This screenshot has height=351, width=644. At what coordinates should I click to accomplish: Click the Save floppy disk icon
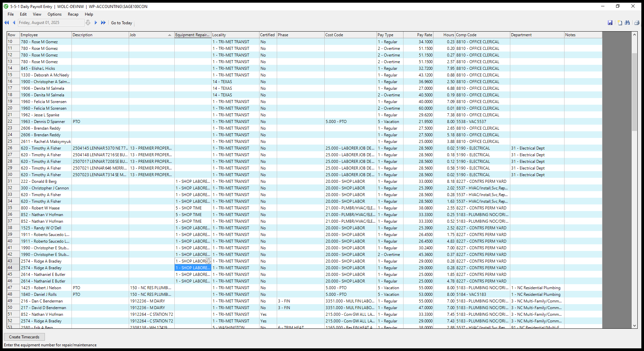click(x=610, y=23)
